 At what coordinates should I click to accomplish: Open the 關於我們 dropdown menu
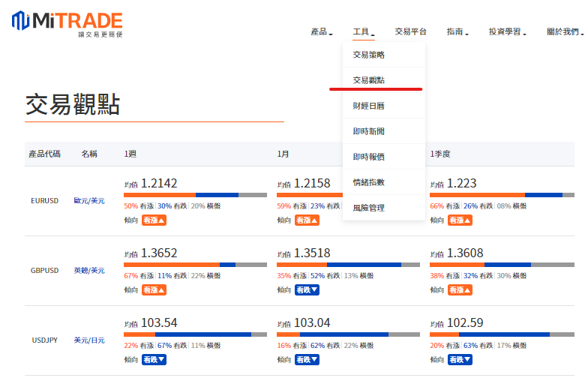point(565,32)
